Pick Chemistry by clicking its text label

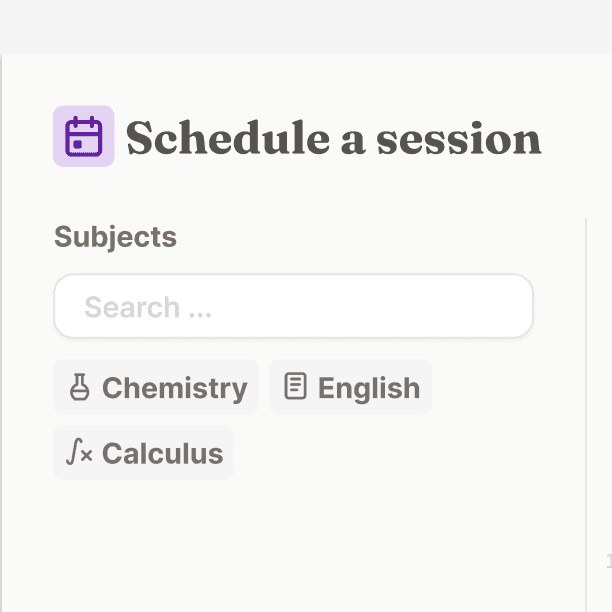(x=175, y=388)
